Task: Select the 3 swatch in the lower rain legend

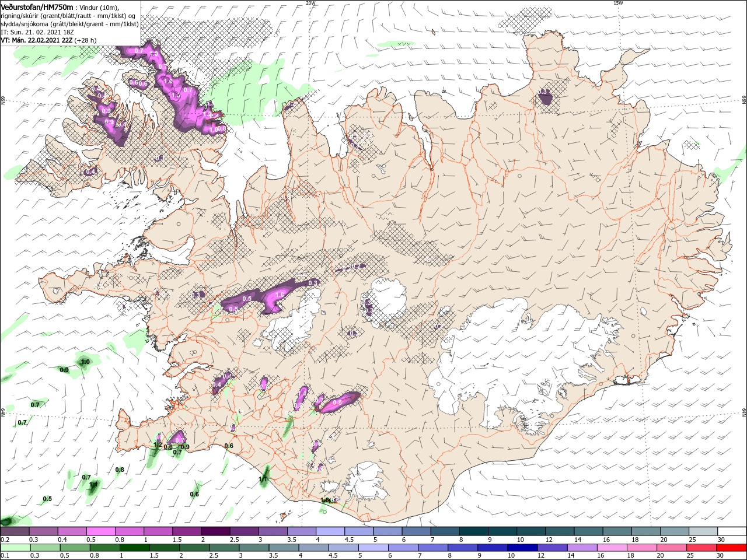Action: click(x=254, y=548)
